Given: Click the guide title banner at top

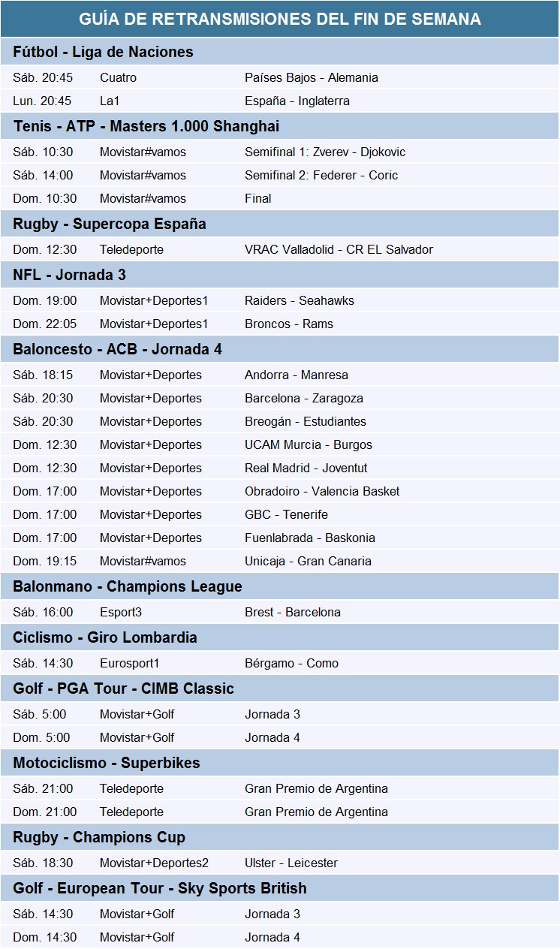Looking at the screenshot, I should [280, 19].
